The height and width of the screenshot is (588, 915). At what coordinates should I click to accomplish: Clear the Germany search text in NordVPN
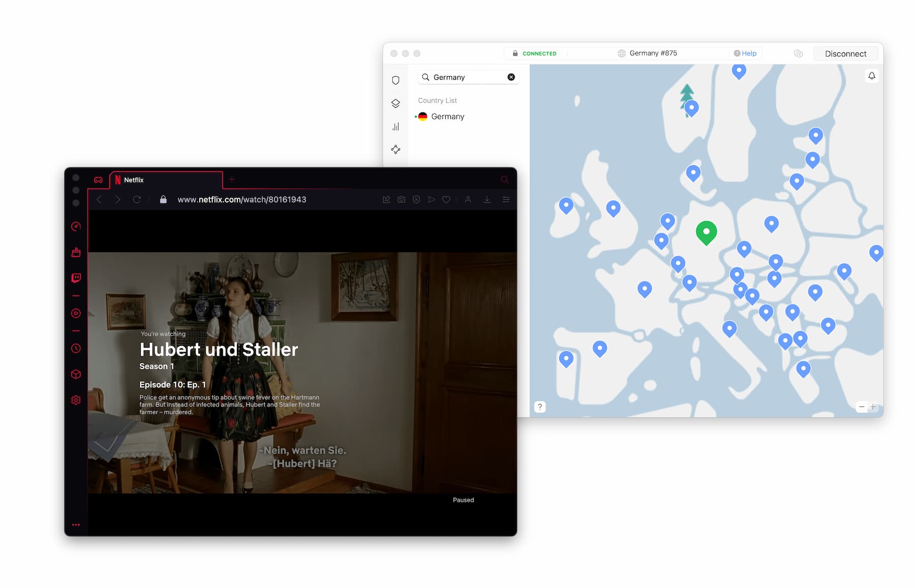click(511, 77)
